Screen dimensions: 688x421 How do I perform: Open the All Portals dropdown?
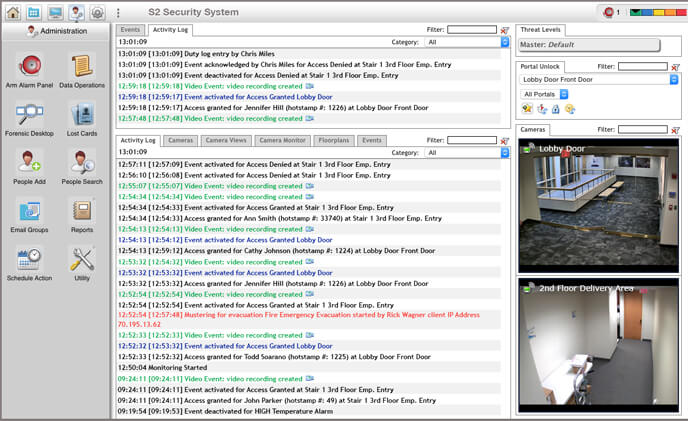[x=545, y=94]
